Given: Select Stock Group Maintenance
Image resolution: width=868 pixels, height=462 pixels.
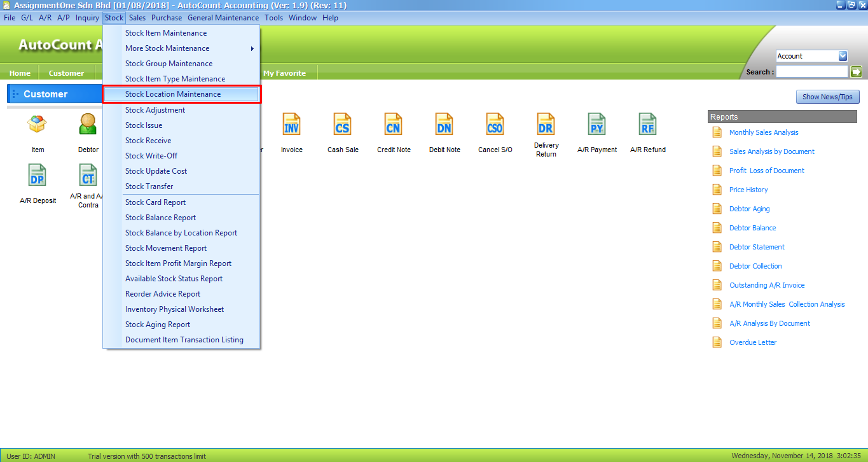Looking at the screenshot, I should [182, 64].
